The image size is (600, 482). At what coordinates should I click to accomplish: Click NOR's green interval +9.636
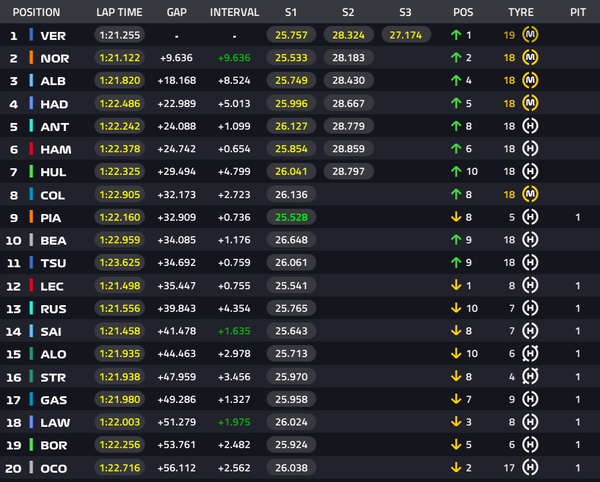click(234, 58)
